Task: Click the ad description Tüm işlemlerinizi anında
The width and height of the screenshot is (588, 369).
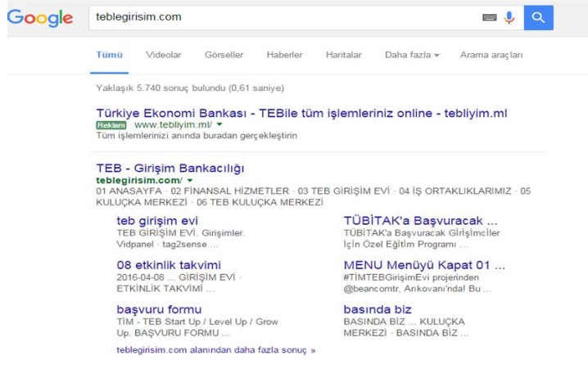Action: point(197,136)
